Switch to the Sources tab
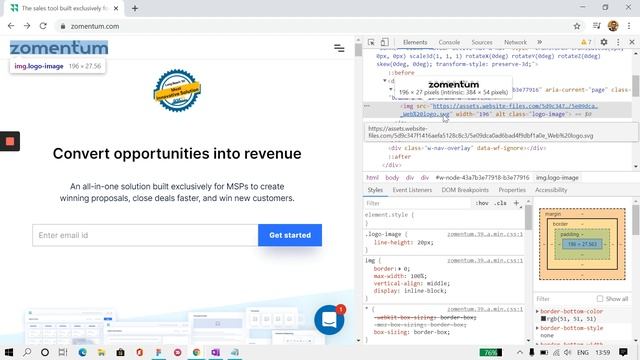The height and width of the screenshot is (360, 640). [x=482, y=42]
